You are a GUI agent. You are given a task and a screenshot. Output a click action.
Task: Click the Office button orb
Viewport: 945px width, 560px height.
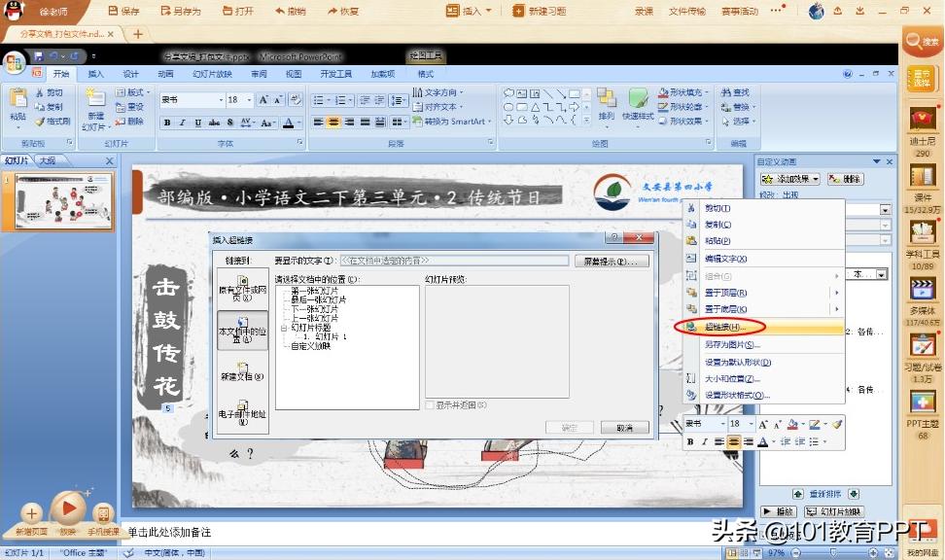pyautogui.click(x=15, y=62)
